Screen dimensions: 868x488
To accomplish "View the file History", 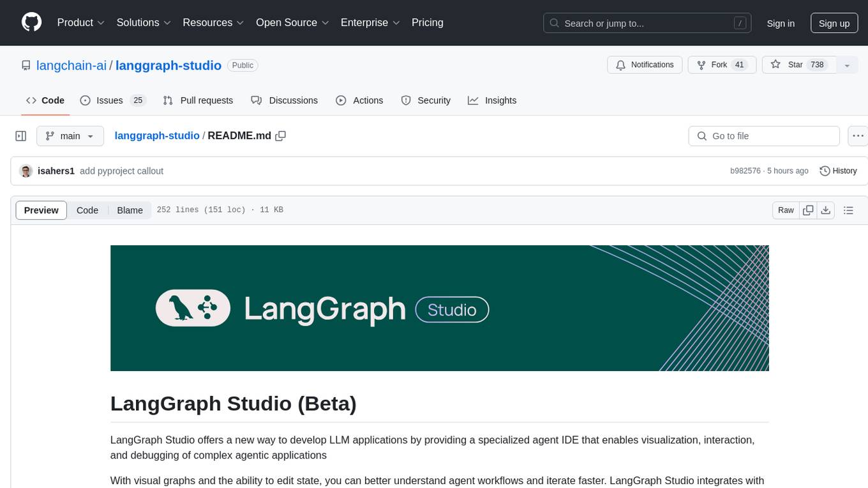I will (838, 171).
